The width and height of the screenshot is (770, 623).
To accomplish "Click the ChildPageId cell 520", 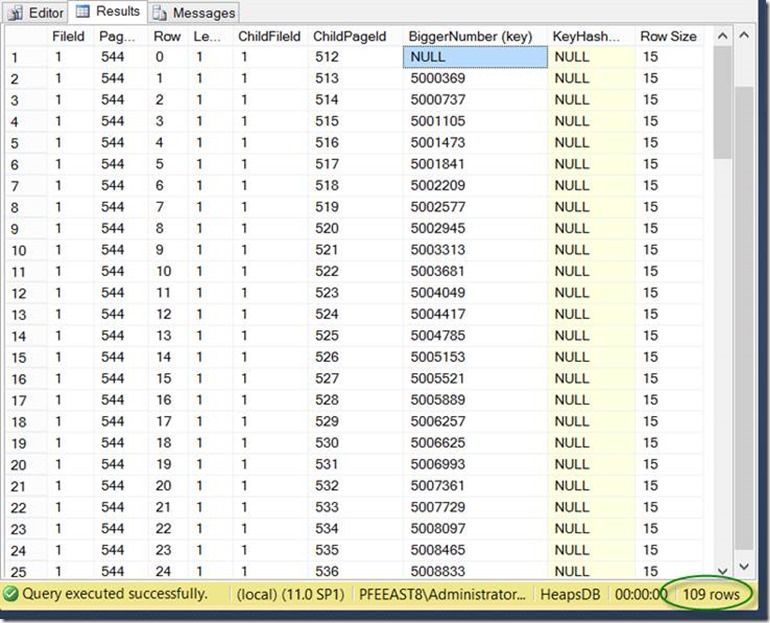I will tap(327, 228).
